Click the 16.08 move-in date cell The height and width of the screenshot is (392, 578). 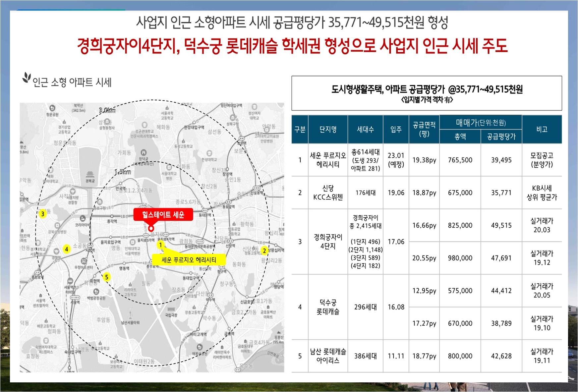coord(396,307)
